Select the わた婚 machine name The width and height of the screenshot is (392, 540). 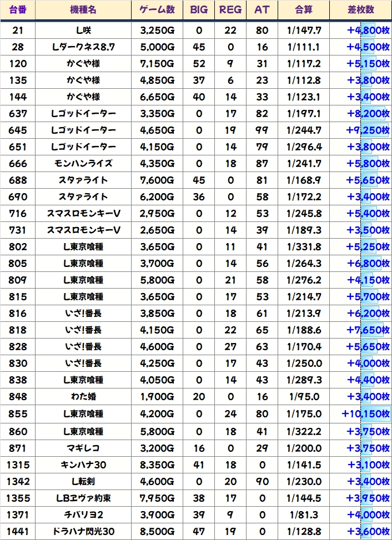pos(83,396)
